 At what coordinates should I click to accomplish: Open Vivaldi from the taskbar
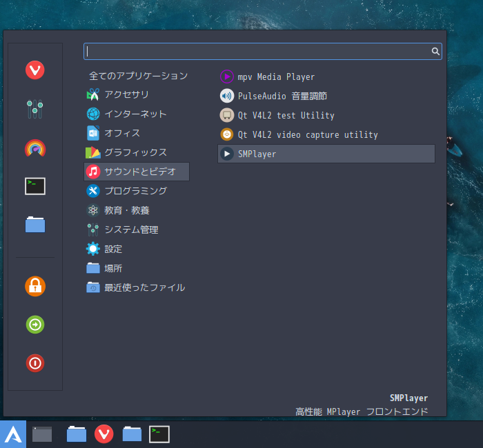pos(103,434)
